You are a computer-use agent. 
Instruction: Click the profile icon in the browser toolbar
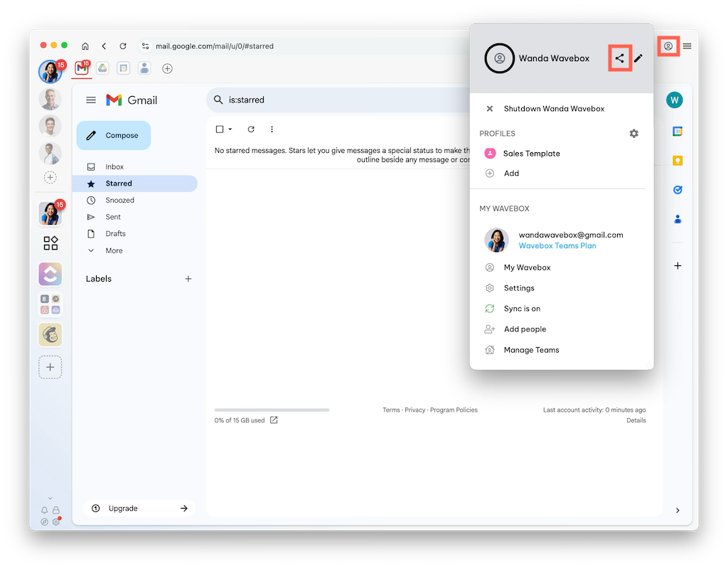[668, 46]
